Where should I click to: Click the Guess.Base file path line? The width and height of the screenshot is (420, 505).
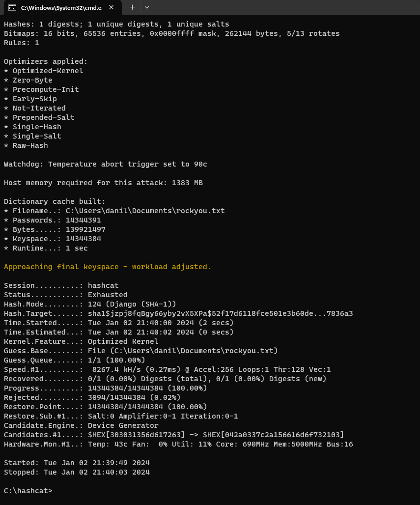tap(140, 351)
